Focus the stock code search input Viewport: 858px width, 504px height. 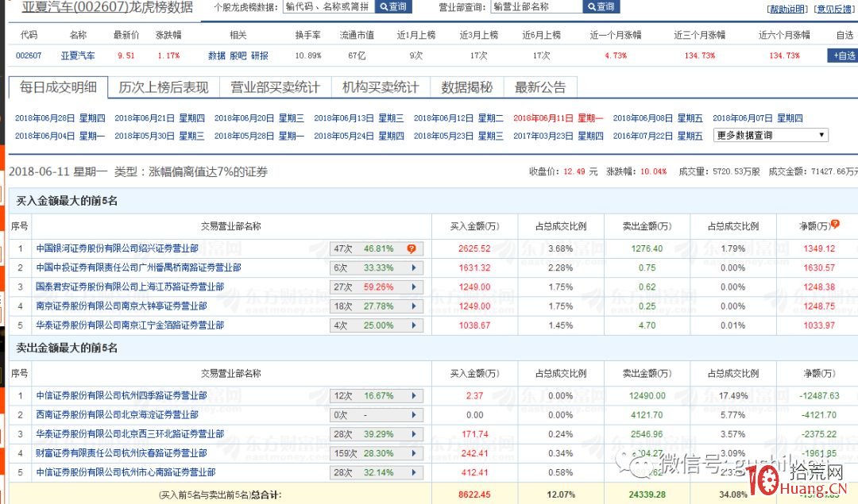329,6
